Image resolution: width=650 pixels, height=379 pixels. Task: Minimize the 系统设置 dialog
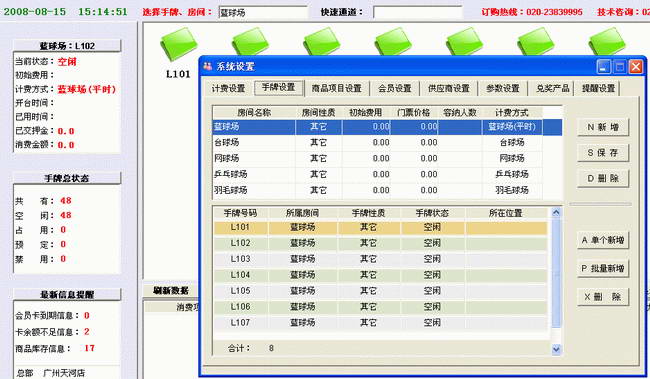604,66
